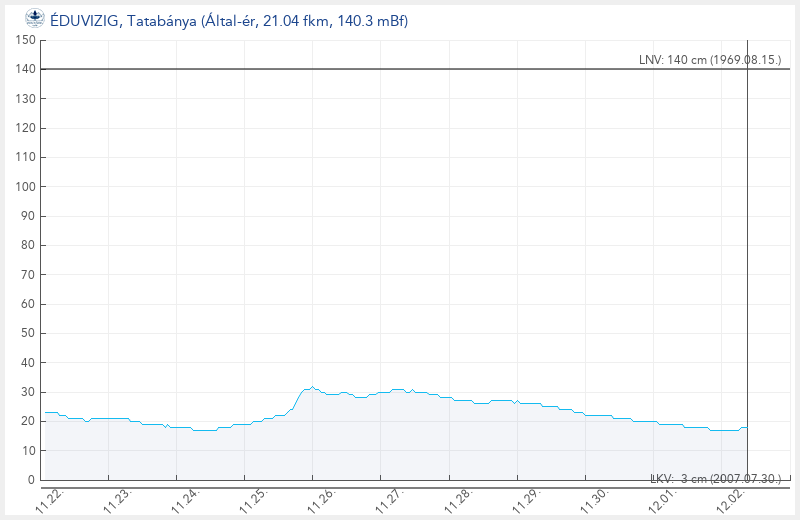Select the 11.22. date on the x-axis

[x=48, y=499]
